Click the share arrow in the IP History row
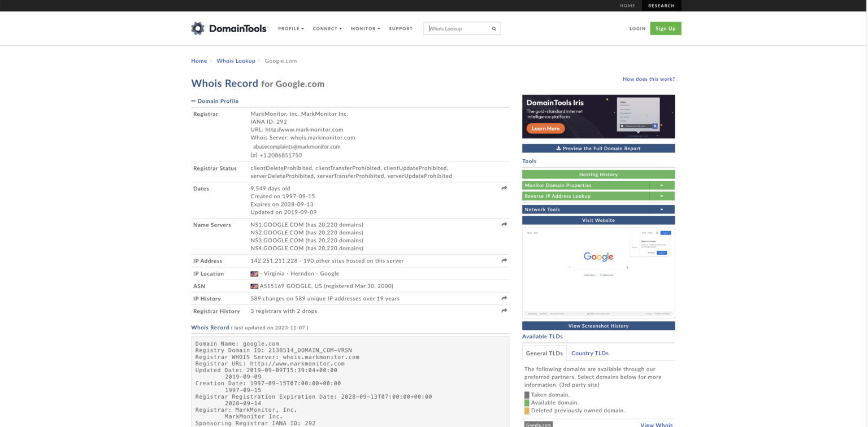 pyautogui.click(x=504, y=298)
